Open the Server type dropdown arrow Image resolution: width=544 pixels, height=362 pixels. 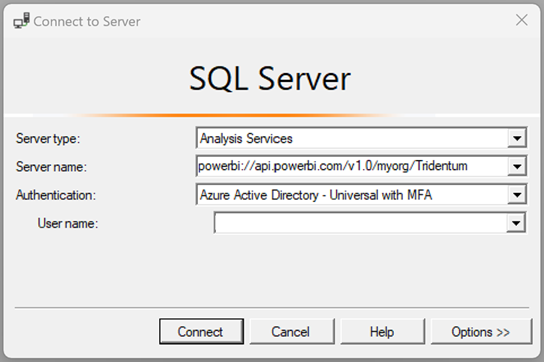click(517, 138)
